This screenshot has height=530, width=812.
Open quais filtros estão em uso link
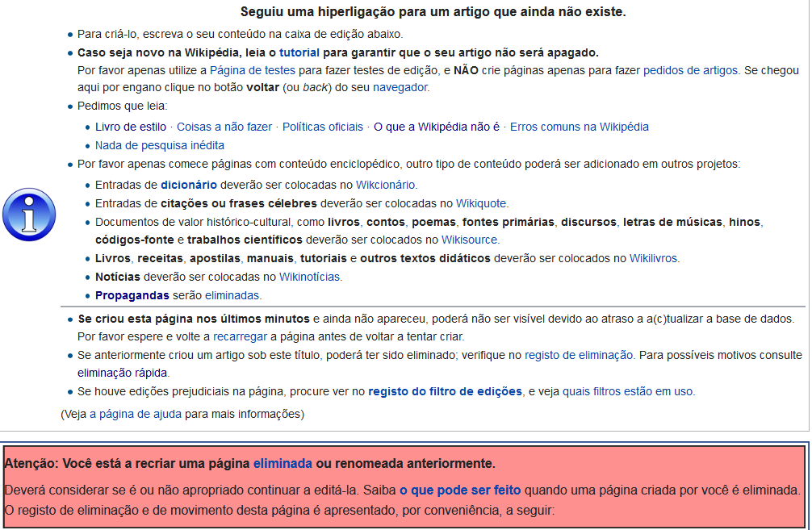pyautogui.click(x=628, y=391)
